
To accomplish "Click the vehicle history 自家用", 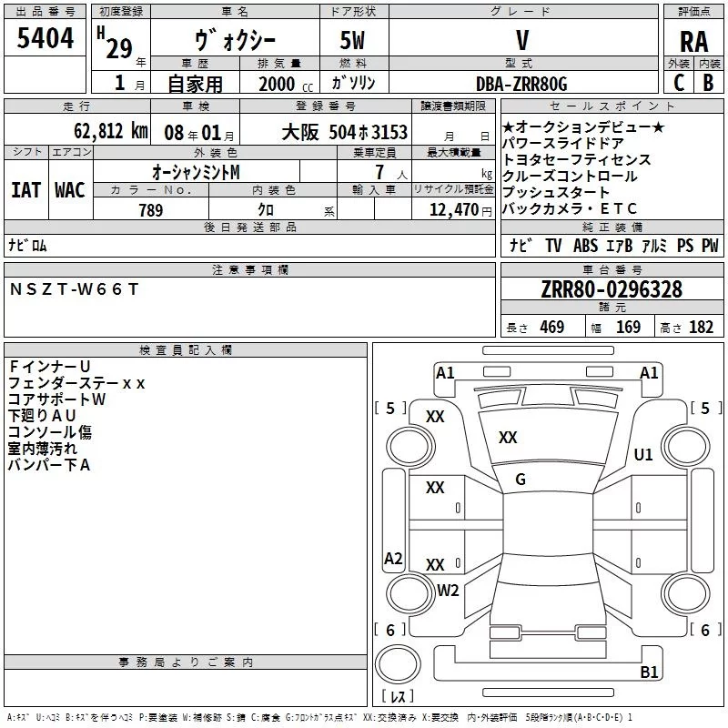I will [195, 84].
